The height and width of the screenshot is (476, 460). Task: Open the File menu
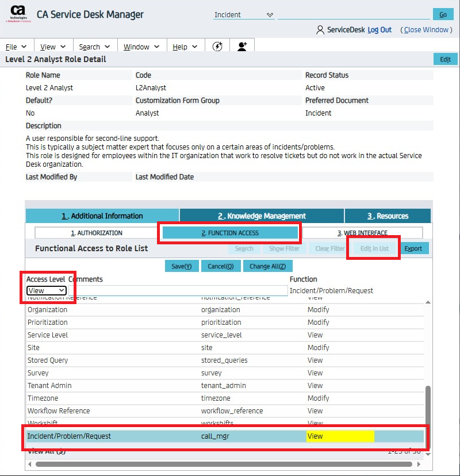pyautogui.click(x=16, y=47)
